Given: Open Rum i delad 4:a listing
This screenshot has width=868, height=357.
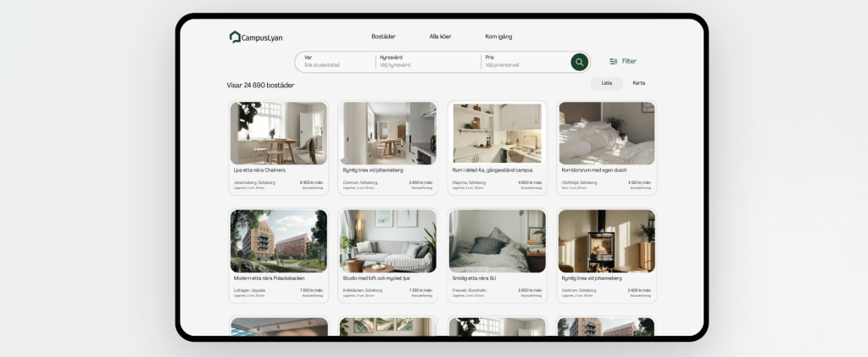Looking at the screenshot, I should point(492,170).
